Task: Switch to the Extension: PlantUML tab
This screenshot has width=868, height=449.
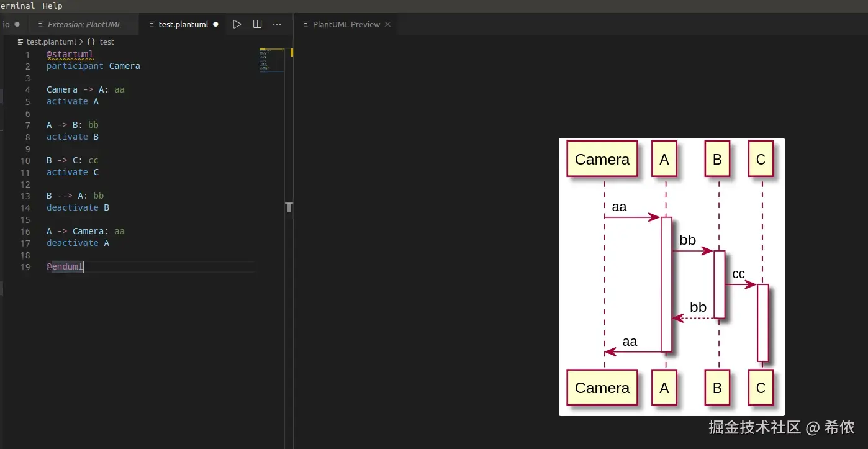Action: point(83,24)
